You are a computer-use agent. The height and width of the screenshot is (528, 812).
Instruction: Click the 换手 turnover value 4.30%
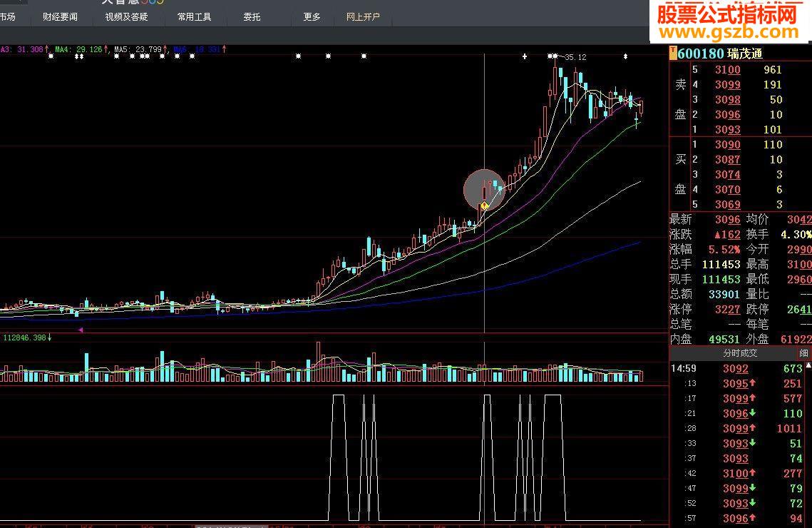(x=796, y=235)
